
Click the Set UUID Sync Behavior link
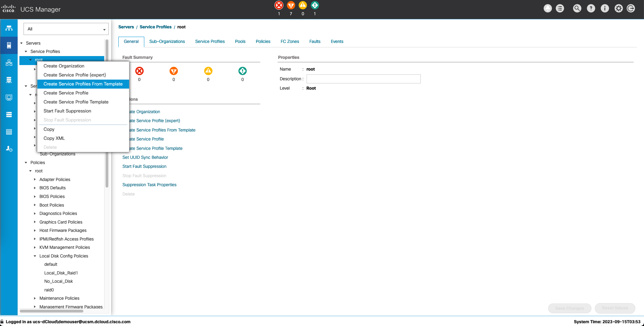point(145,157)
